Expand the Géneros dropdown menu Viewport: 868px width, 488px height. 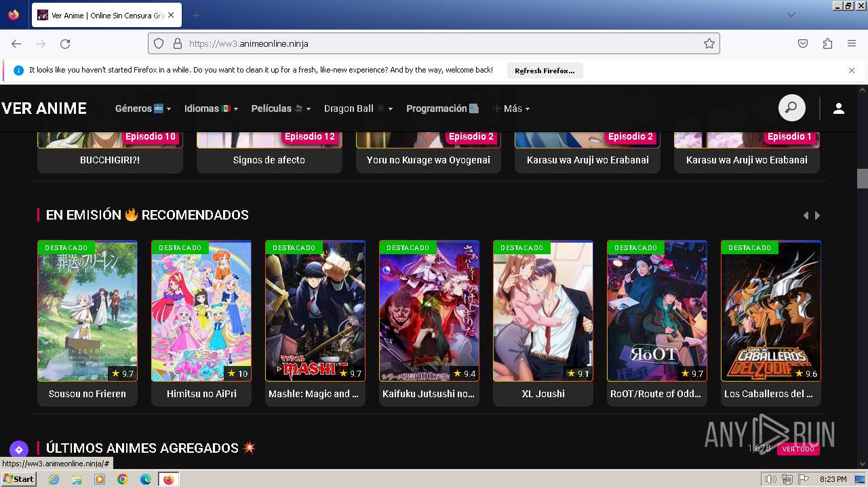pos(142,108)
